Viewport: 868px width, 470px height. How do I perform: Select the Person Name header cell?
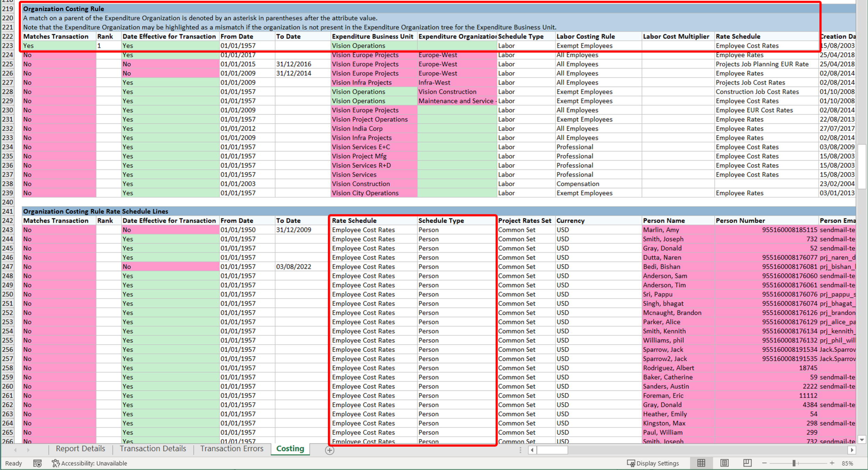[678, 221]
